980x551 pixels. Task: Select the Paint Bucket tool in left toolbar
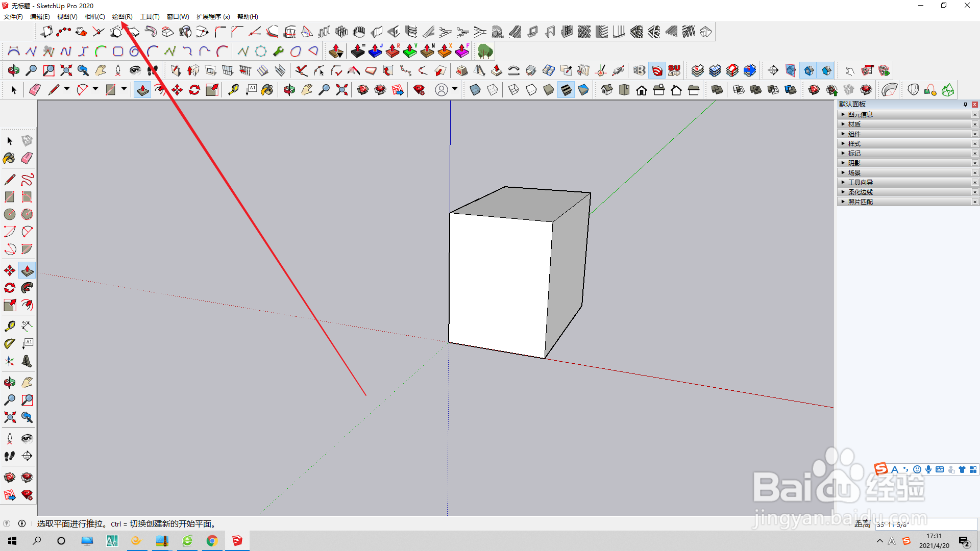9,158
